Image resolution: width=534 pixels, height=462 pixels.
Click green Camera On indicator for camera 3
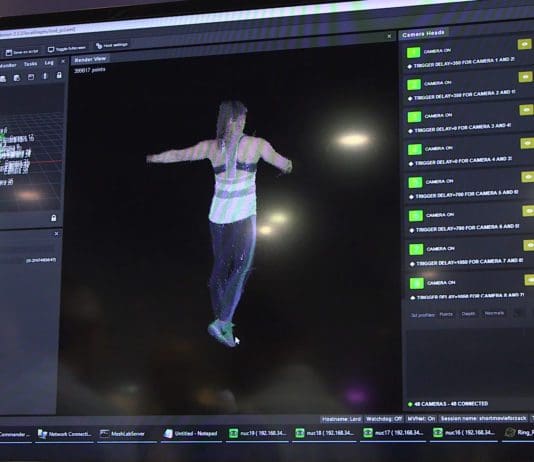414,117
